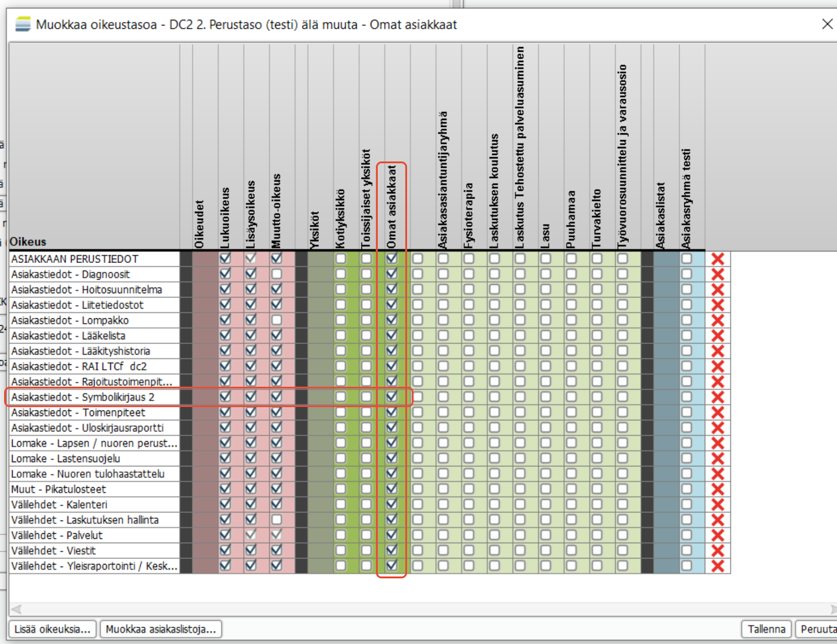Click the Oikeudet column header

coord(199,224)
